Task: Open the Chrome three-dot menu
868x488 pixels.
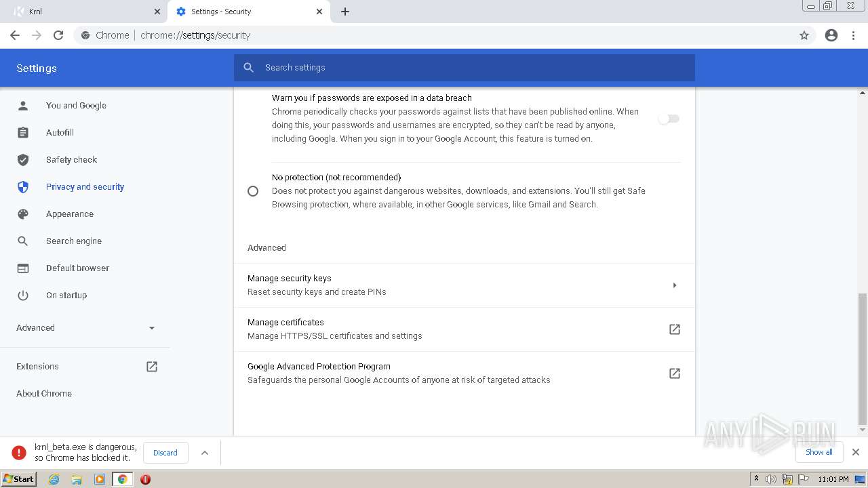Action: 854,35
